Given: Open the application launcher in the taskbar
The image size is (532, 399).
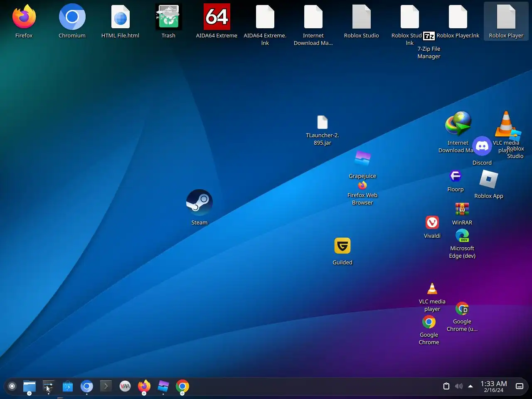Looking at the screenshot, I should coord(12,387).
